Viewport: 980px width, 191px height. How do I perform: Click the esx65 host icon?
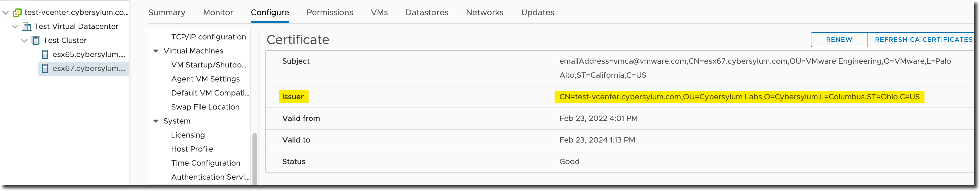(45, 54)
